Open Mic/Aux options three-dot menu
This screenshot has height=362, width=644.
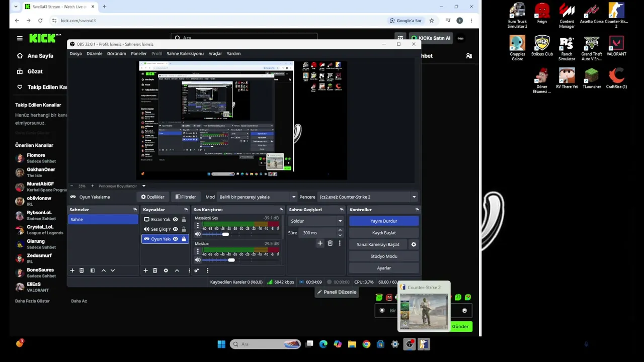(198, 251)
